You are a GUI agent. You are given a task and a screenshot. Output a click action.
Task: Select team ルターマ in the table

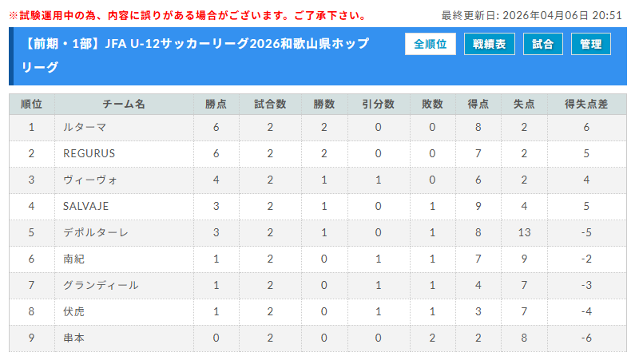(85, 127)
